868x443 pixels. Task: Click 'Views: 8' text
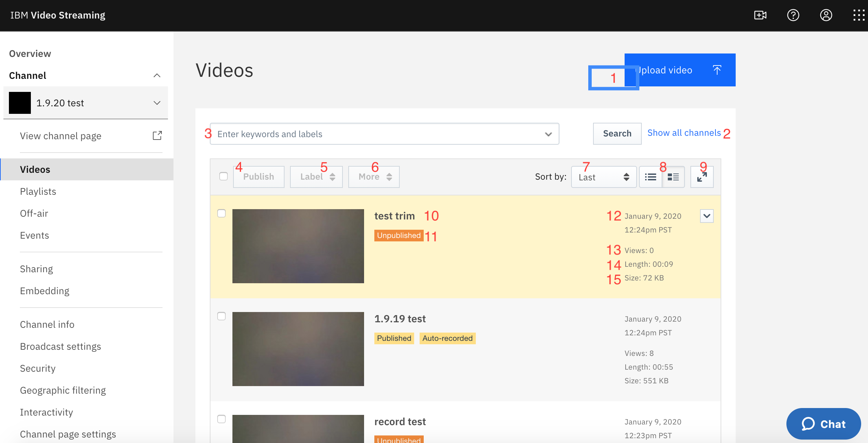[639, 353]
